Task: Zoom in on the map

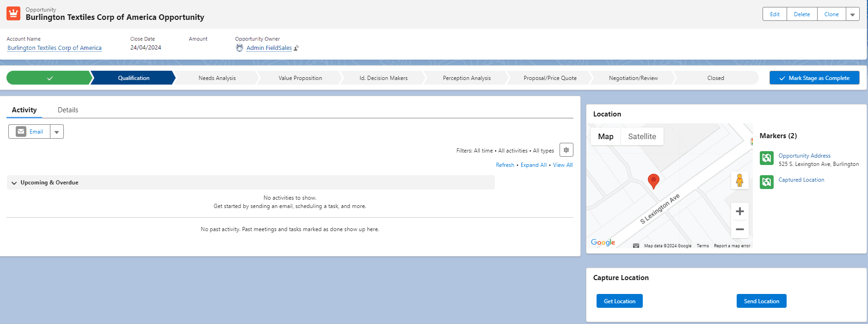Action: click(x=740, y=211)
